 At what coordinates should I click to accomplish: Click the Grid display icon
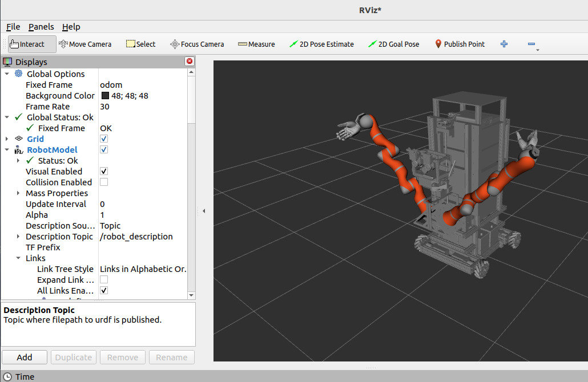point(18,139)
